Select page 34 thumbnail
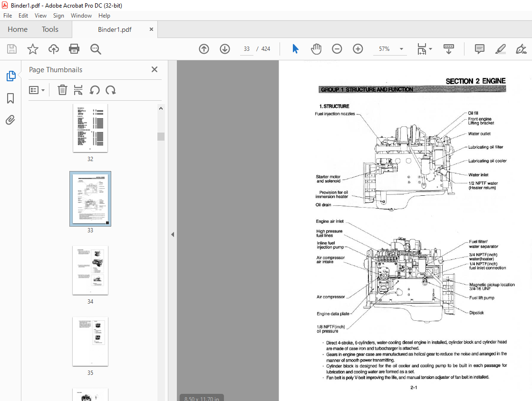532x401 pixels. point(90,270)
